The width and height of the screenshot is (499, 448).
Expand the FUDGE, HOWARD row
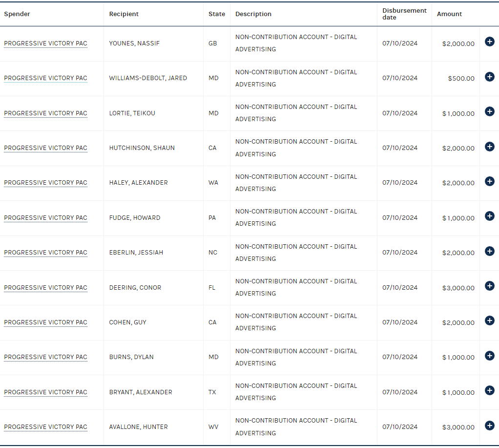click(x=489, y=216)
